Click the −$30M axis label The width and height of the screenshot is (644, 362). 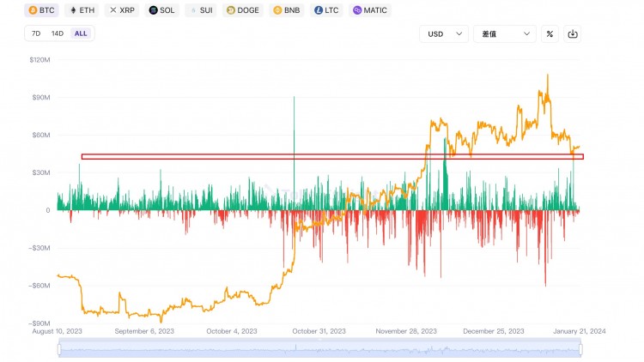[x=39, y=248]
